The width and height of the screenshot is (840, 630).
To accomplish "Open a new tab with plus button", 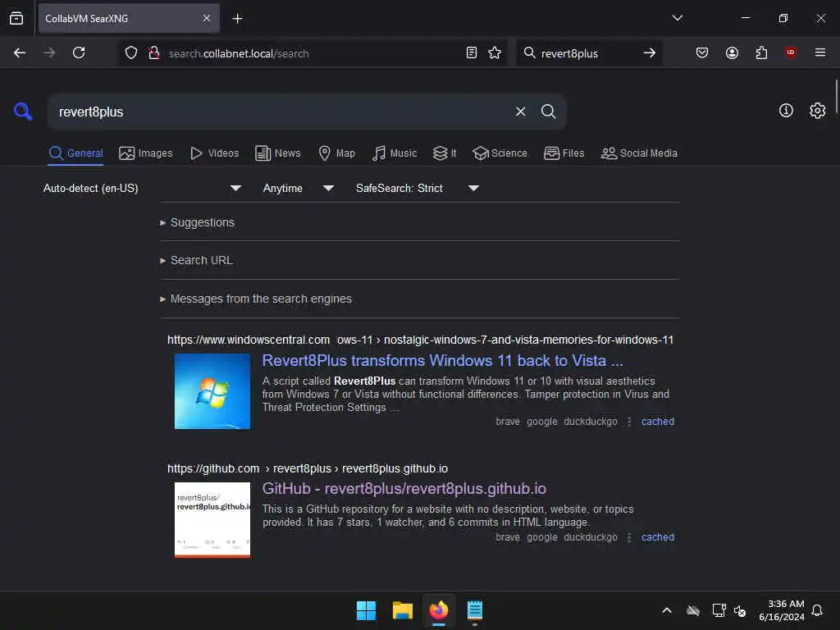I will tap(237, 19).
